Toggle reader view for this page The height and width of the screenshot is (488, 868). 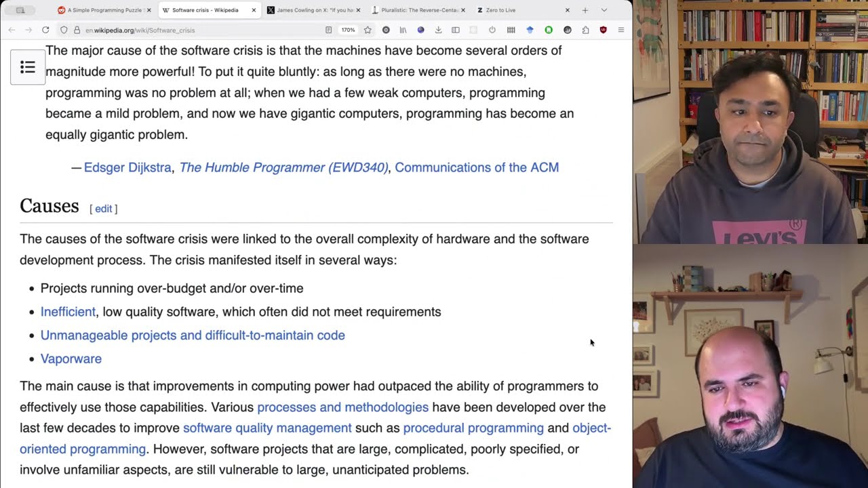coord(328,30)
